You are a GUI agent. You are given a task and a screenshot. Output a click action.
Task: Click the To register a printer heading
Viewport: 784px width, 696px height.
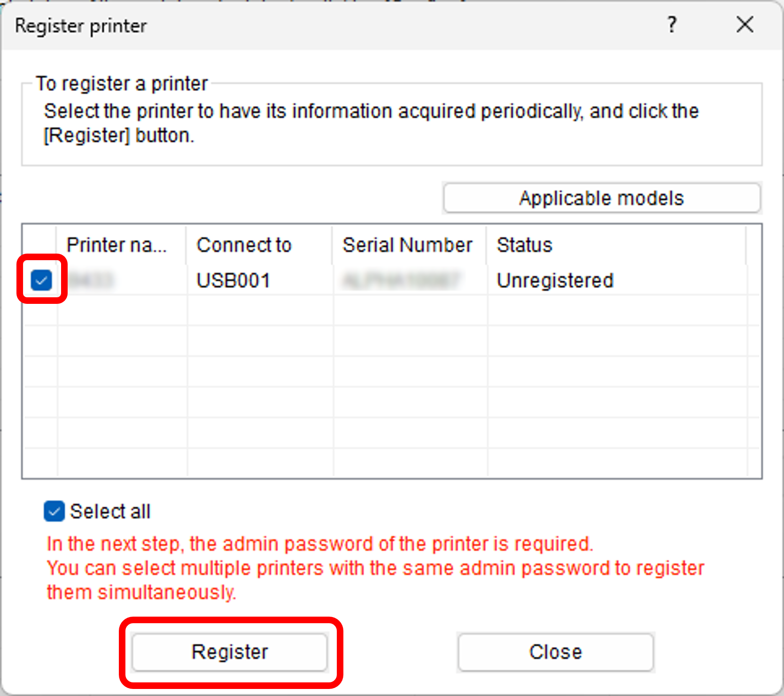click(x=122, y=84)
